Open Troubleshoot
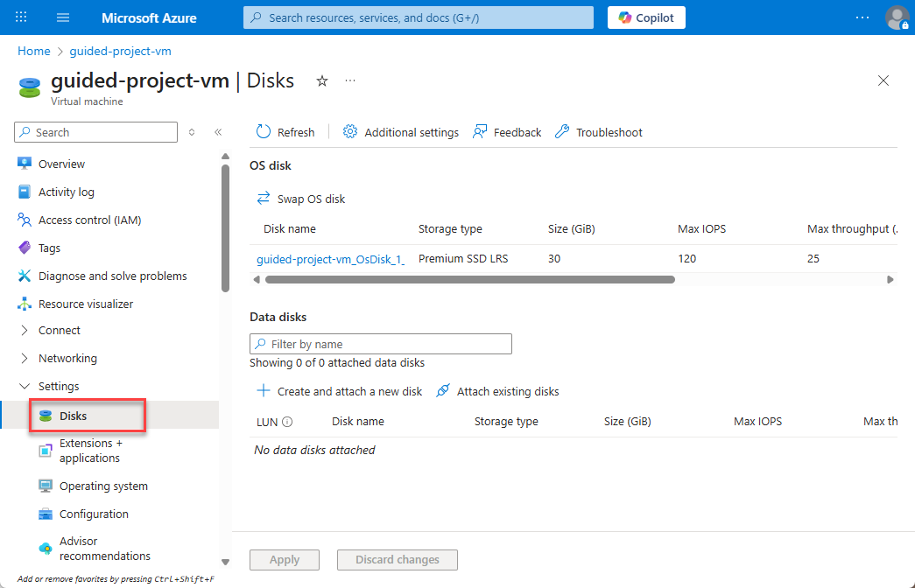 [598, 132]
